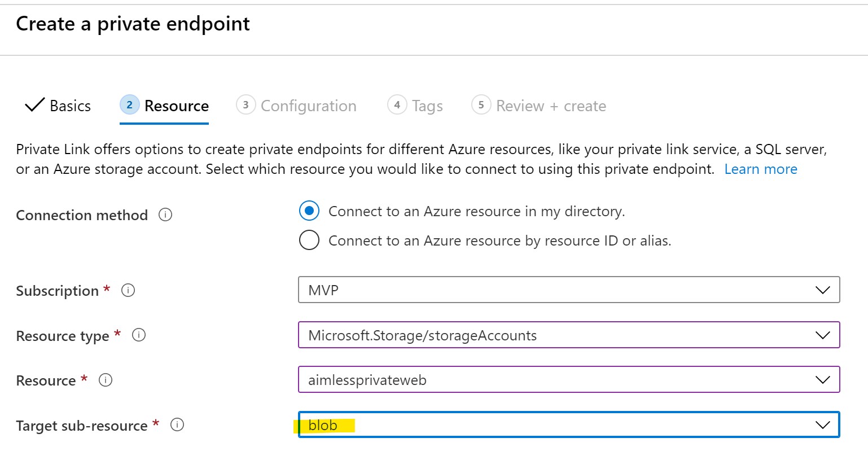Select Connect by resource ID or alias
This screenshot has height=464, width=868.
pyautogui.click(x=309, y=240)
